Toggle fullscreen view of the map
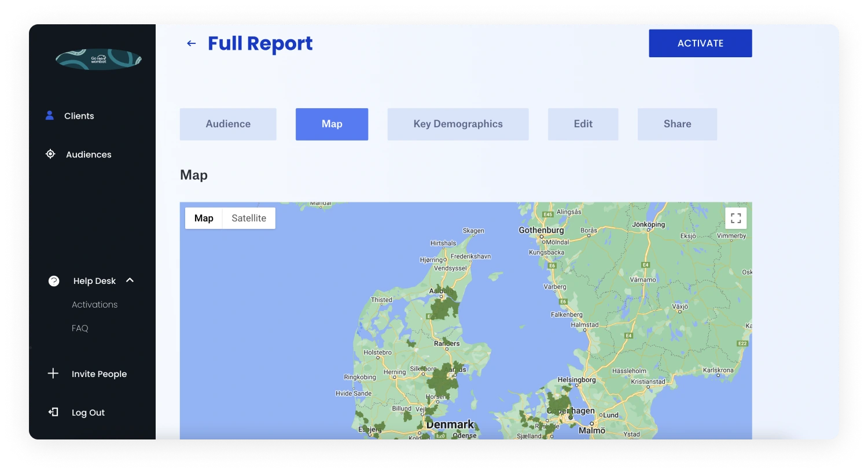868x473 pixels. (x=735, y=218)
